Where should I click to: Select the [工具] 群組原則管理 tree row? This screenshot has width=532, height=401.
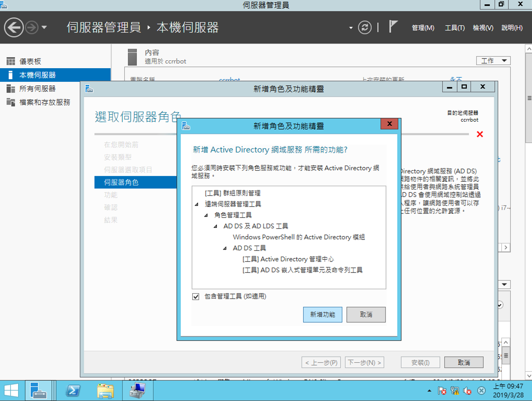pyautogui.click(x=233, y=193)
